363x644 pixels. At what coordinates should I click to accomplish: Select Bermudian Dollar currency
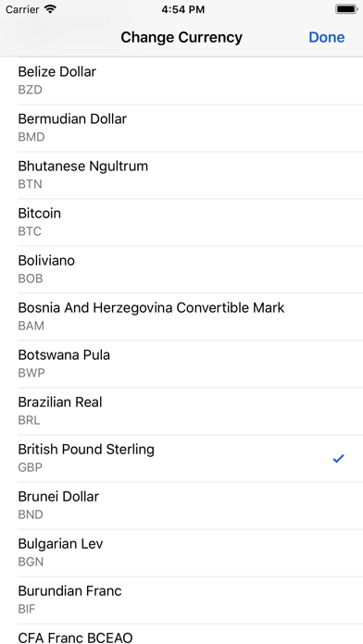point(181,128)
